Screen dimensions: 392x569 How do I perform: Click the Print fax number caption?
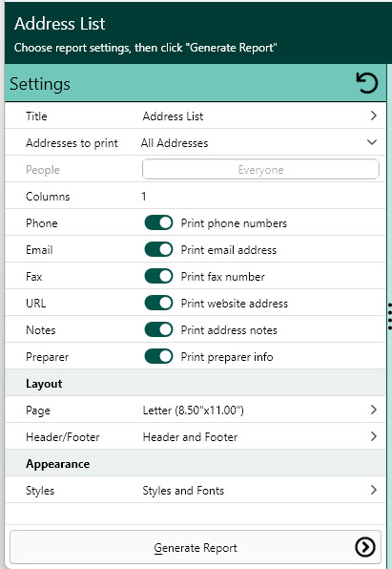[223, 277]
